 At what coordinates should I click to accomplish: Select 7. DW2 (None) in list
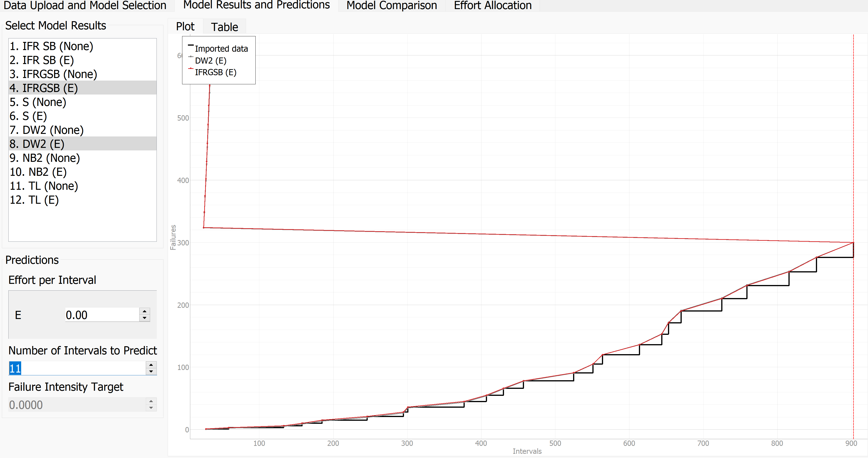(47, 130)
